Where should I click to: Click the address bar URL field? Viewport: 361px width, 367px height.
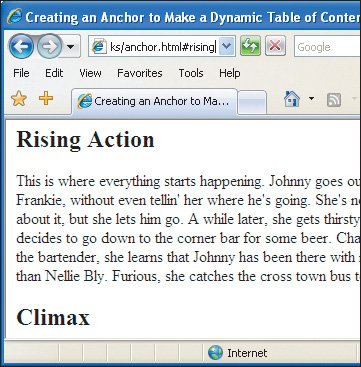162,47
